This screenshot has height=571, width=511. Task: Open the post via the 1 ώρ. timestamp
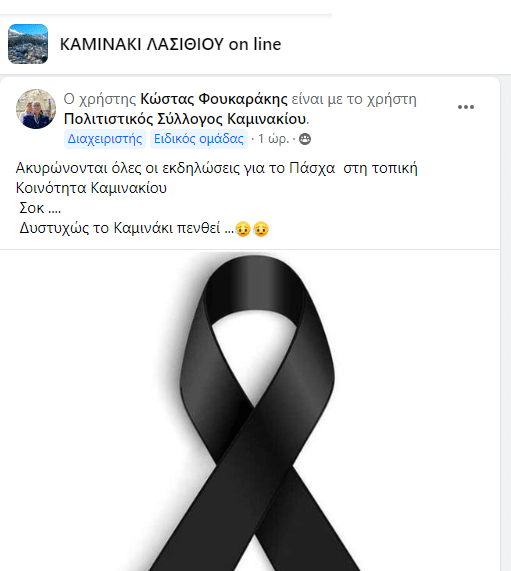tap(273, 139)
